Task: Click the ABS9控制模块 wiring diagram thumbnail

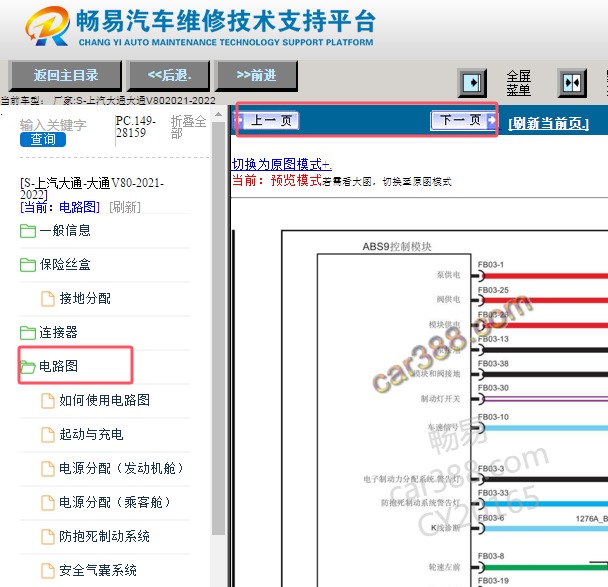Action: tap(444, 409)
